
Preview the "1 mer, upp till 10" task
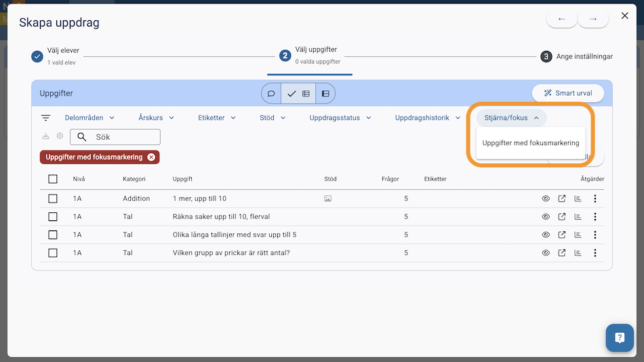point(546,199)
